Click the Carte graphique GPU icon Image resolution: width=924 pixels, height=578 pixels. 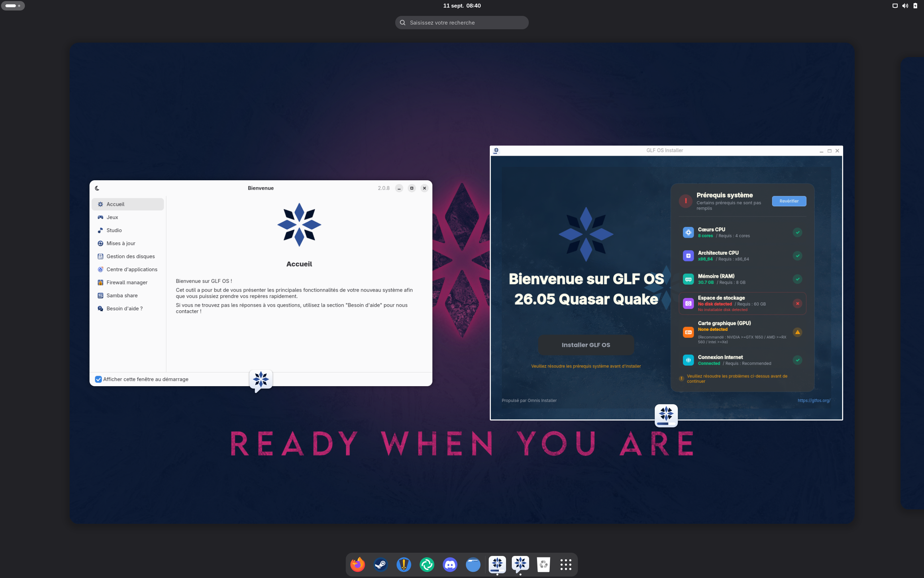point(688,332)
